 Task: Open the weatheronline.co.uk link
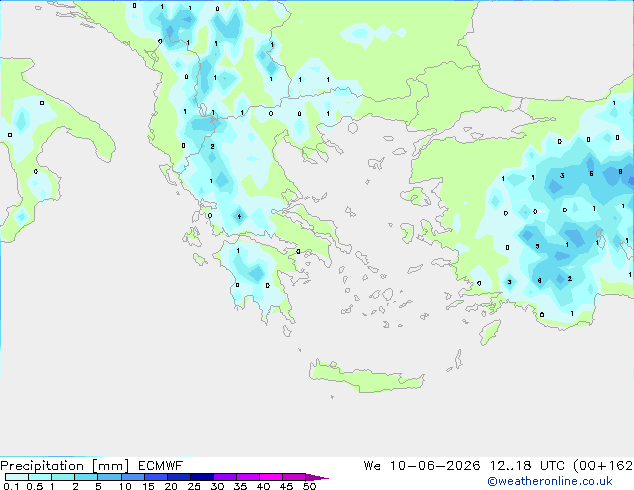[550, 481]
